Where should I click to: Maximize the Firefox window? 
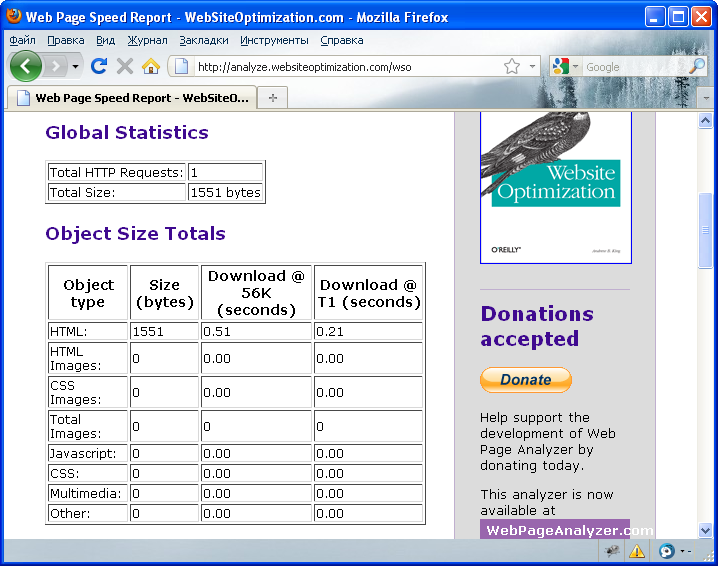(x=678, y=17)
